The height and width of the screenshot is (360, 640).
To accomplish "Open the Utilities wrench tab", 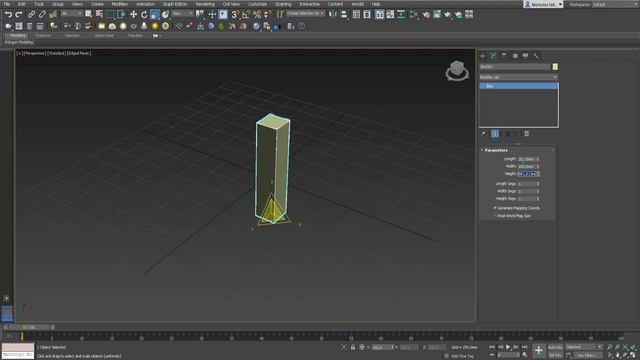I will (536, 56).
